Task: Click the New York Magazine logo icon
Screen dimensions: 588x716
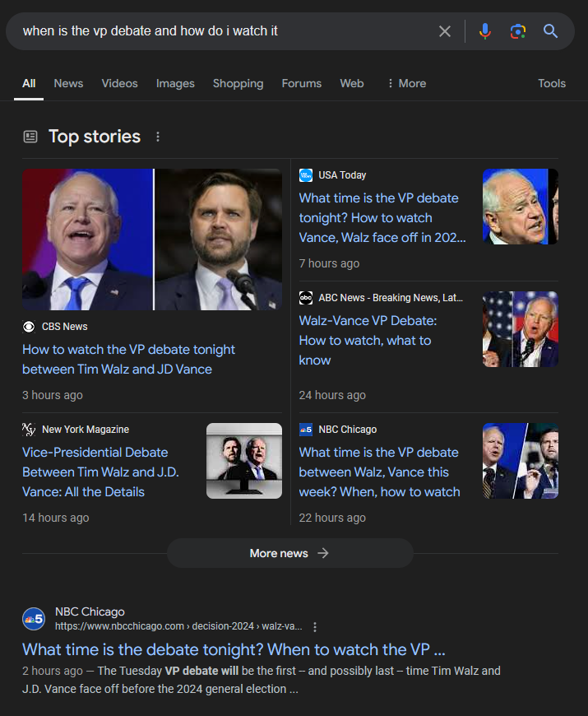Action: pyautogui.click(x=29, y=430)
